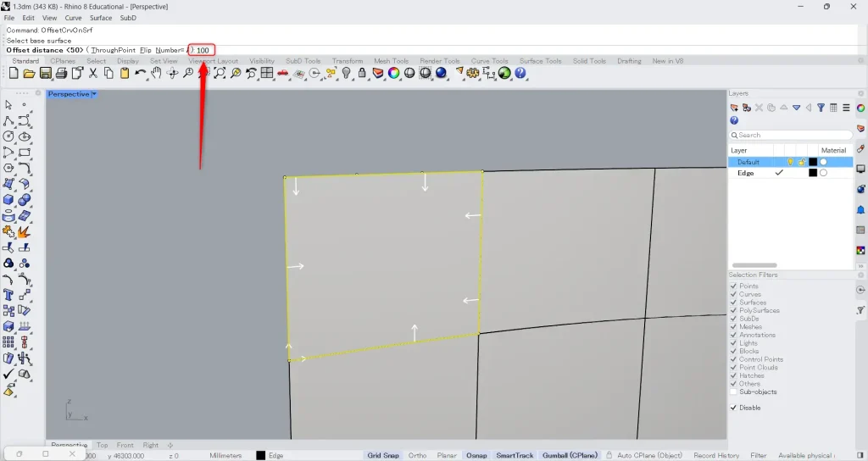Click the Edge layer black color swatch
The height and width of the screenshot is (461, 868).
(x=813, y=173)
